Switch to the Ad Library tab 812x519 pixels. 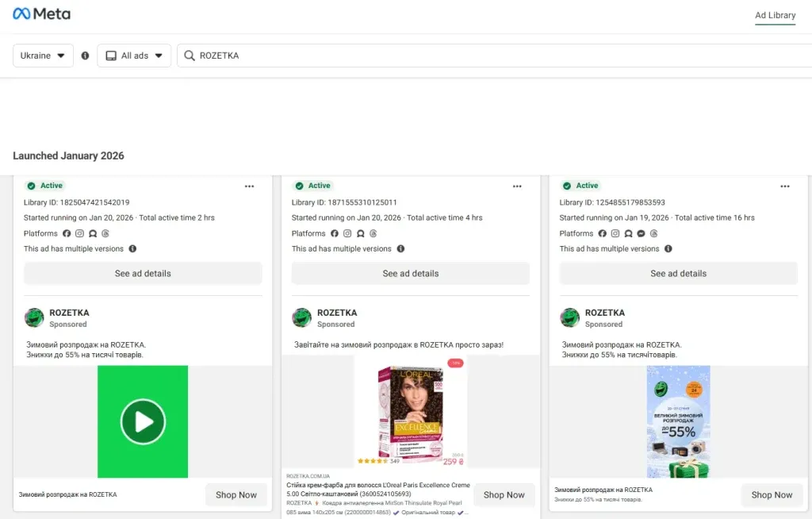click(775, 15)
